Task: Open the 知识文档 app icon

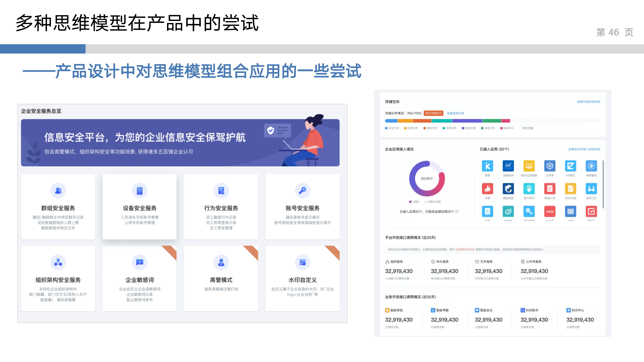Action: pyautogui.click(x=571, y=189)
